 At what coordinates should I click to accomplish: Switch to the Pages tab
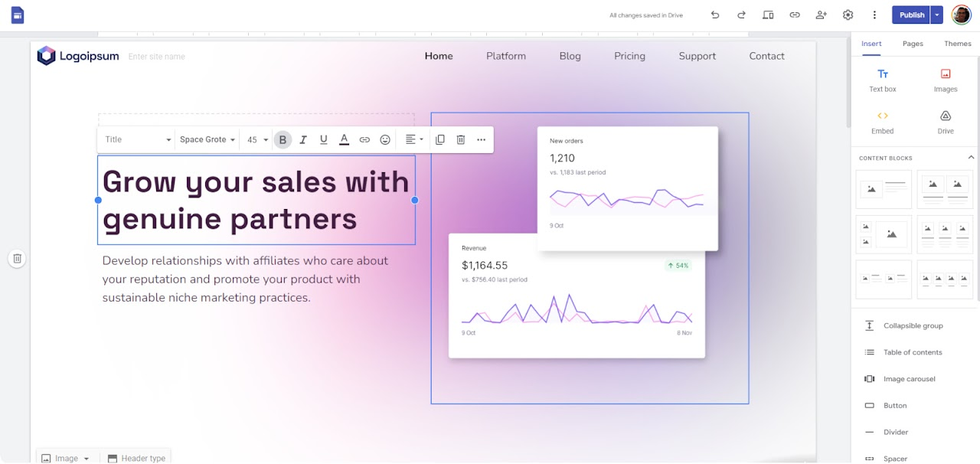pos(913,44)
